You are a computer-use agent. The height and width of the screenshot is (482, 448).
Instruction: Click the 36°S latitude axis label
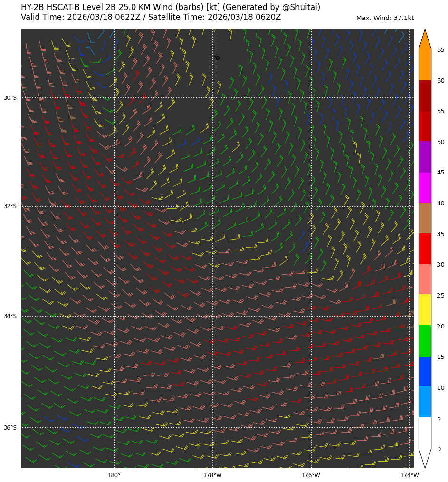point(10,428)
